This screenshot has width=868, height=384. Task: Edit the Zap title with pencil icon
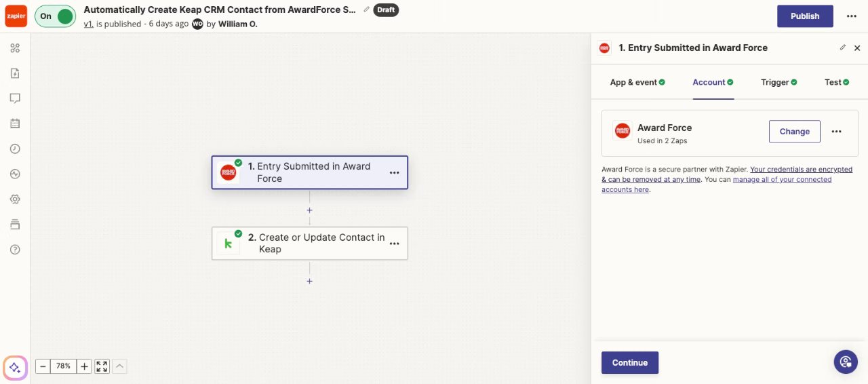(367, 9)
